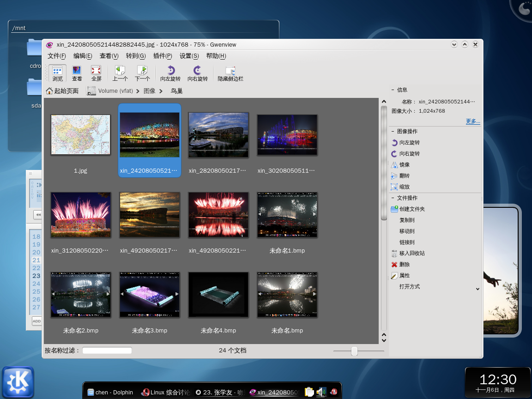The width and height of the screenshot is (532, 399).
Task: Click 图像 breadcrumb folder
Action: coord(149,91)
